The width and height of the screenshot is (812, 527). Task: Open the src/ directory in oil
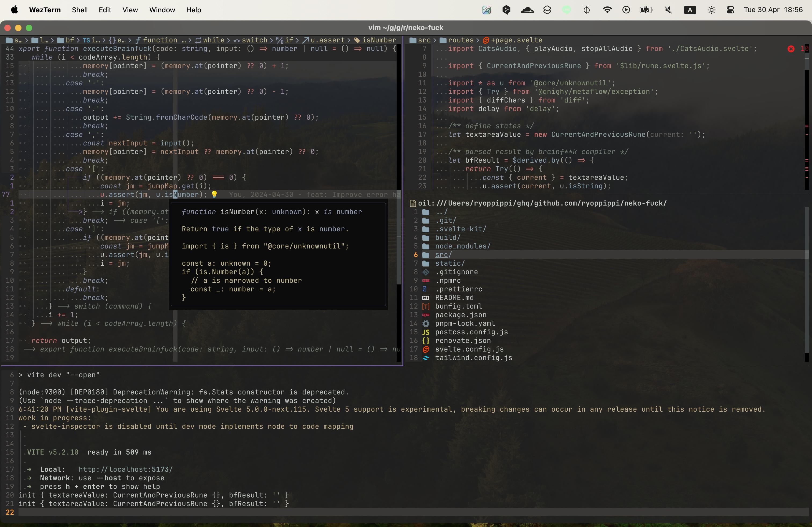click(x=443, y=255)
